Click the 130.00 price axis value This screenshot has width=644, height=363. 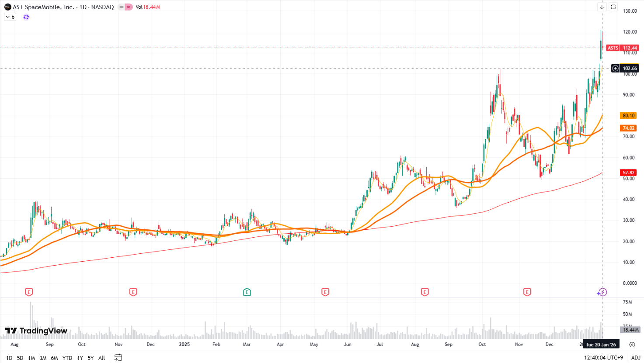pyautogui.click(x=630, y=11)
